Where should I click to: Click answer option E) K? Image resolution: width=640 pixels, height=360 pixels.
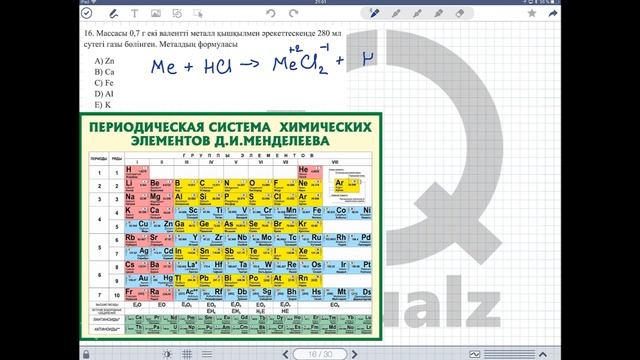coord(102,105)
